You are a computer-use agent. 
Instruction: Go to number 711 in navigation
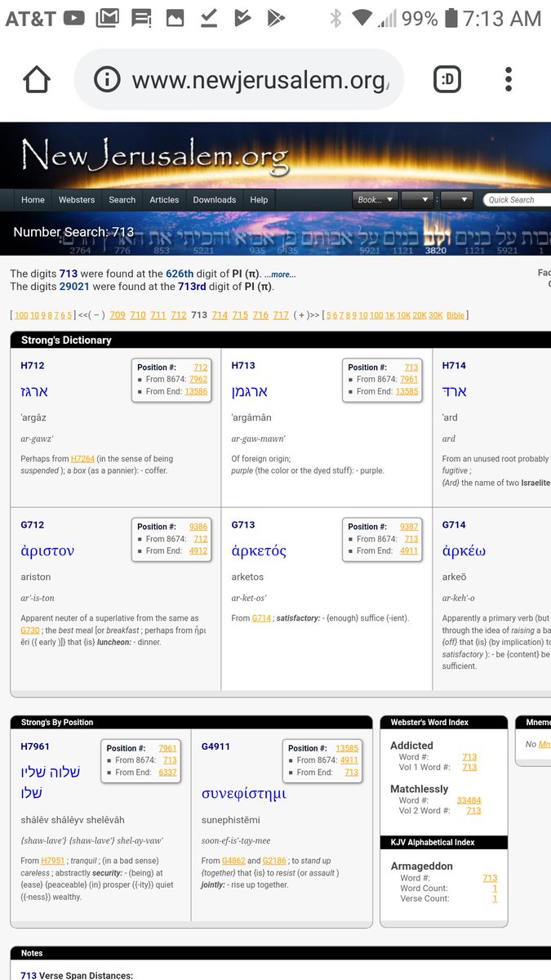[158, 315]
